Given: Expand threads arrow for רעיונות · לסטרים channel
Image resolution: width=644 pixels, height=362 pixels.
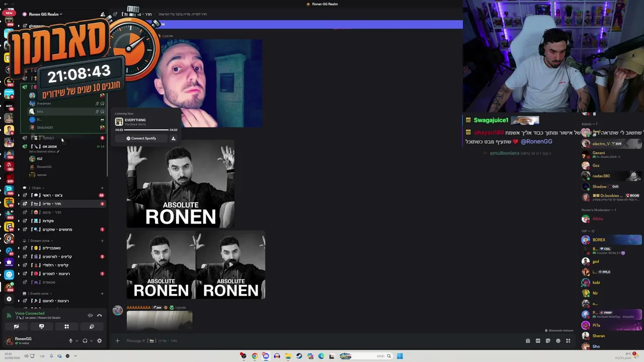Looking at the screenshot, I should pos(19,274).
